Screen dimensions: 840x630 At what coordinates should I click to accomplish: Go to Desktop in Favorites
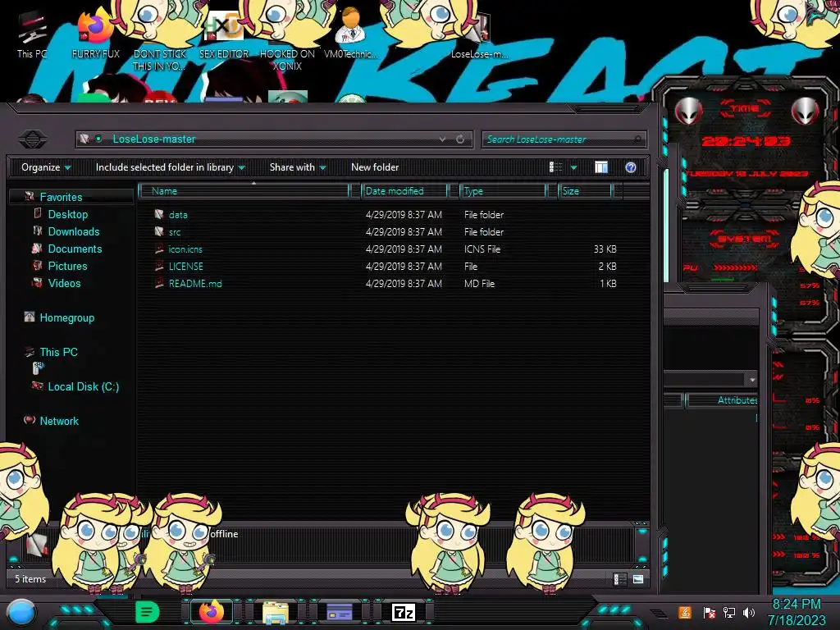pos(67,214)
